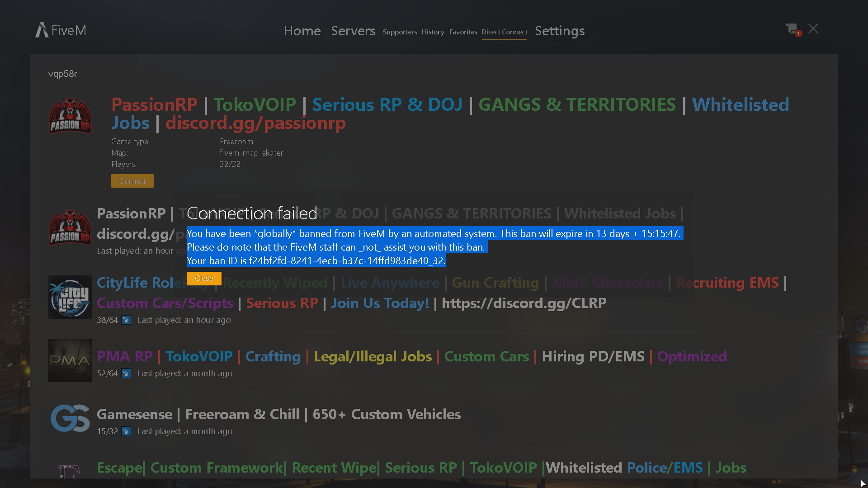Image resolution: width=868 pixels, height=488 pixels.
Task: Open the CityLife Roleplay server logo
Action: 70,297
